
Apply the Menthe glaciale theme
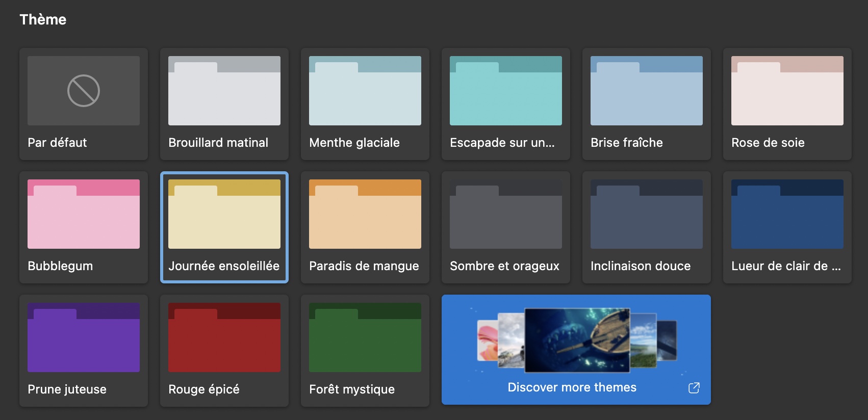tap(365, 104)
